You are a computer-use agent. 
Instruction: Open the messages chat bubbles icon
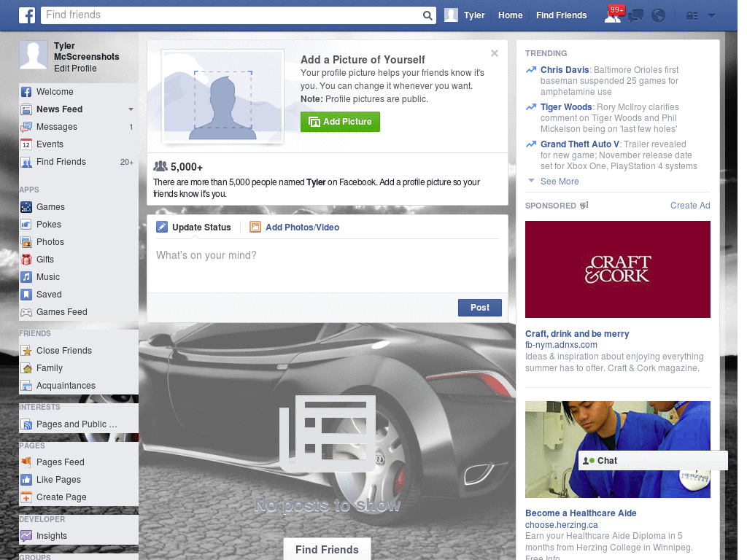click(635, 16)
